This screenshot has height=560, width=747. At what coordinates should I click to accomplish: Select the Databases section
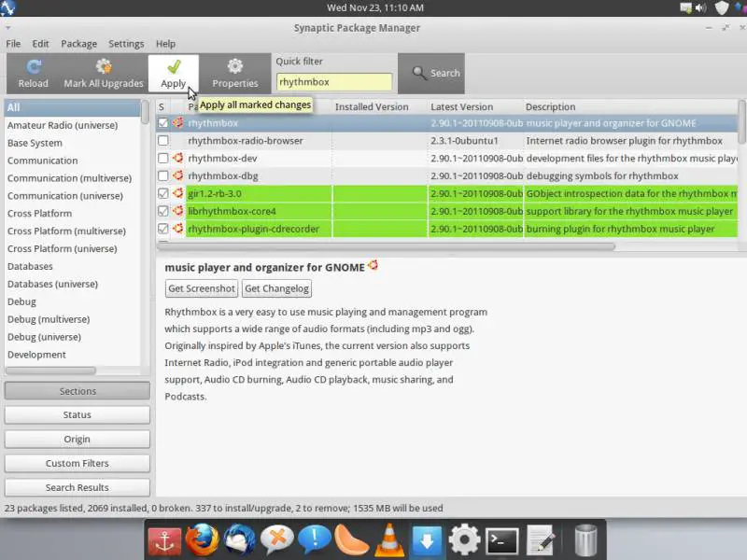pyautogui.click(x=73, y=266)
